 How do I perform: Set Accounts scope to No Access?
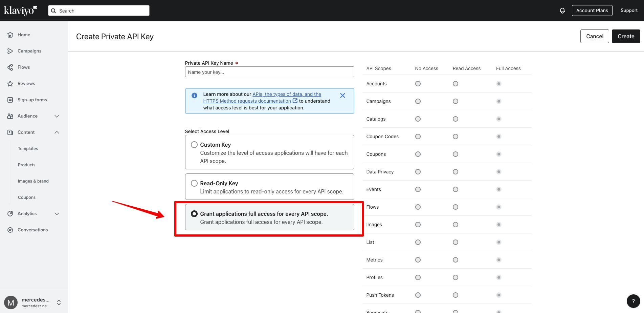[418, 83]
